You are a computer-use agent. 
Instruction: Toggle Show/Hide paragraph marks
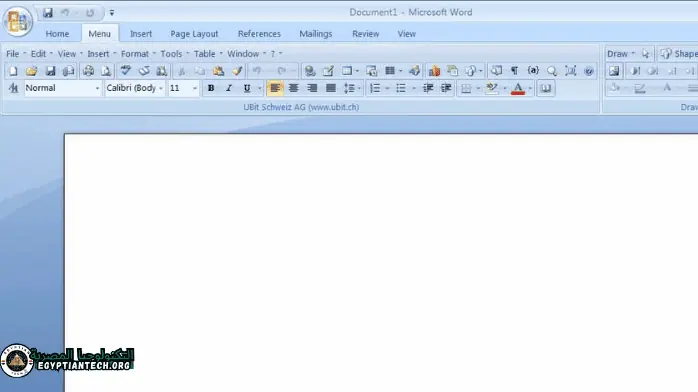515,71
